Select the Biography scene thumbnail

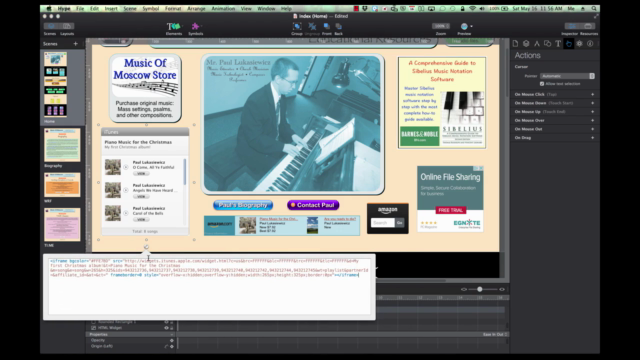[x=62, y=145]
